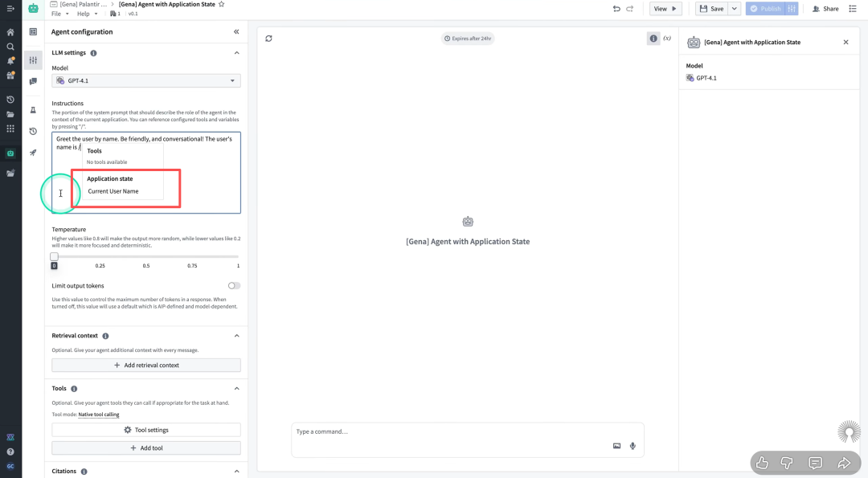Image resolution: width=868 pixels, height=478 pixels.
Task: Open Search from left sidebar
Action: click(x=10, y=47)
